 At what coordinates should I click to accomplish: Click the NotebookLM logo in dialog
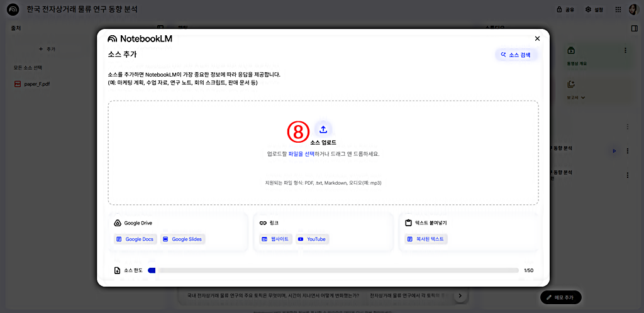pos(140,38)
